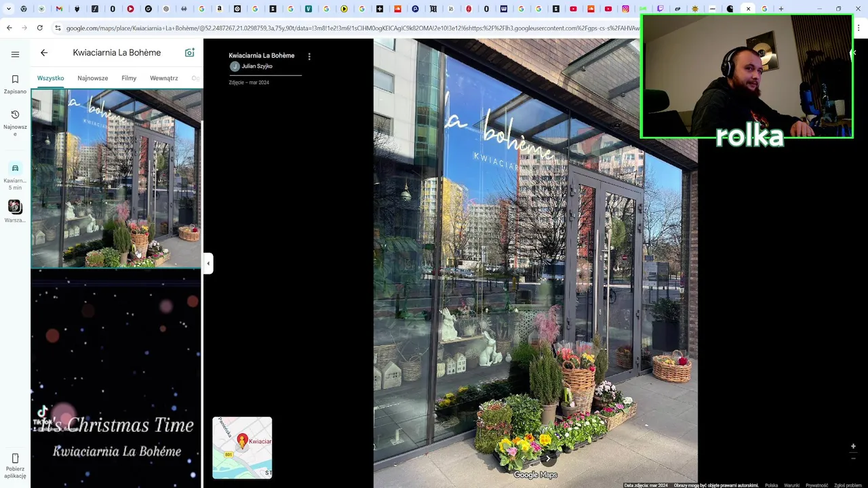Click Julian Szyjko's avatar icon
The image size is (868, 488).
(x=235, y=66)
